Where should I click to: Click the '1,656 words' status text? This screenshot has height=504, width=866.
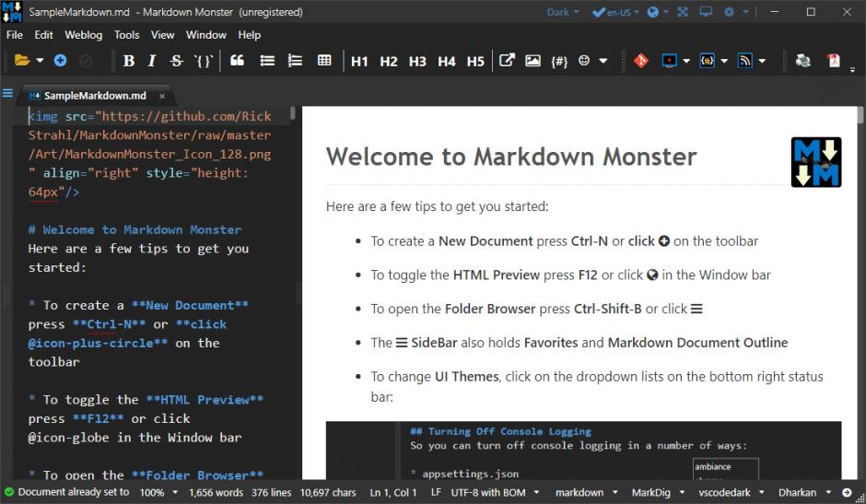point(216,492)
